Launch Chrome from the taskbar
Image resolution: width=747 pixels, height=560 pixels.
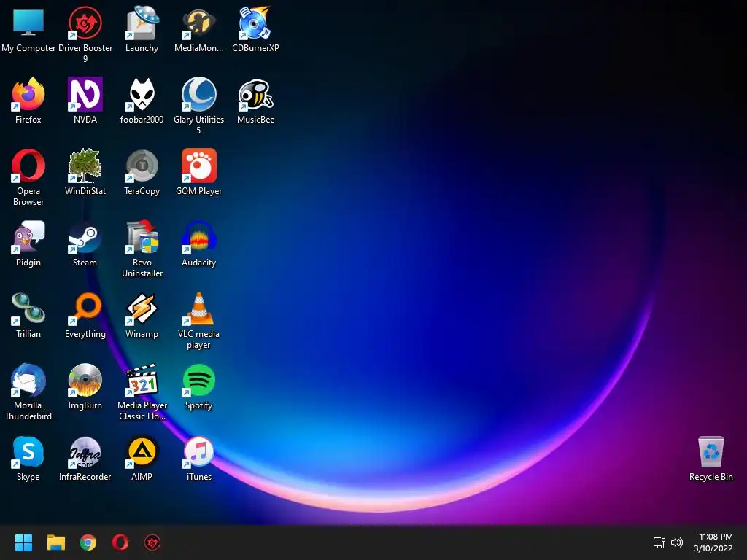pyautogui.click(x=88, y=542)
